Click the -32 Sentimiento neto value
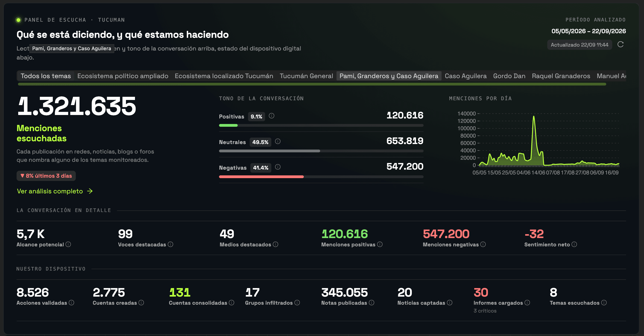644x336 pixels. 534,234
